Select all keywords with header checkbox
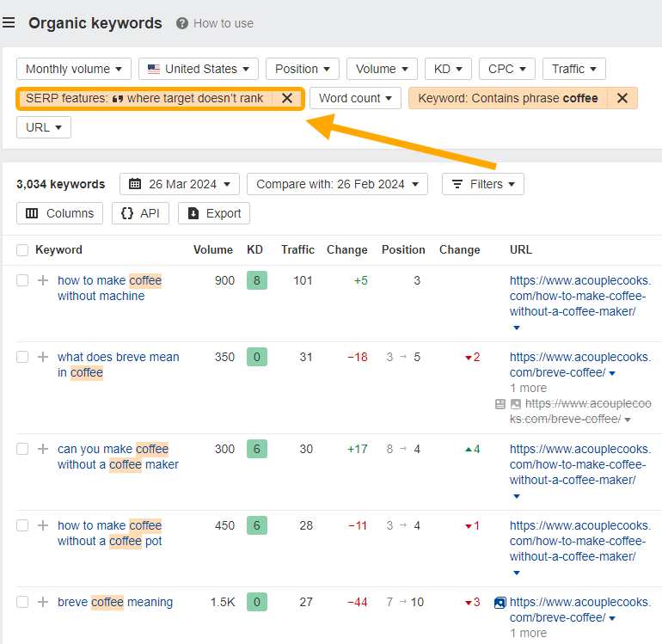Viewport: 662px width, 644px height. tap(22, 250)
